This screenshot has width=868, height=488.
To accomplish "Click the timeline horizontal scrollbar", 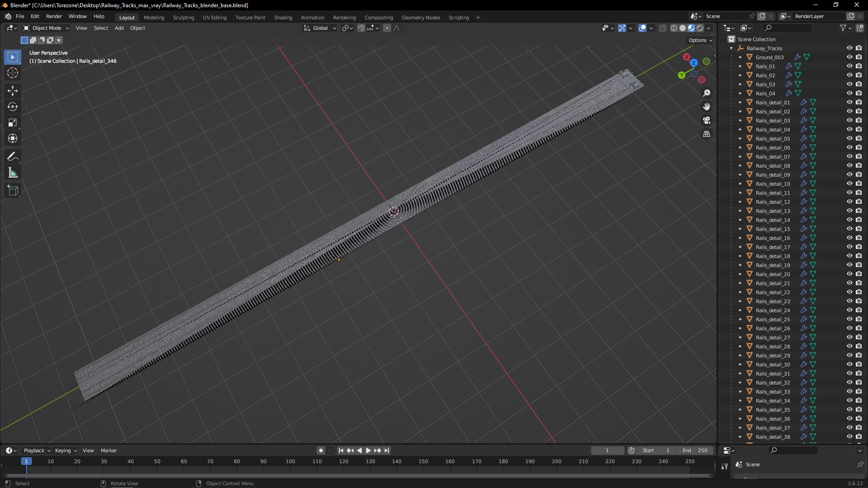I will click(x=358, y=475).
